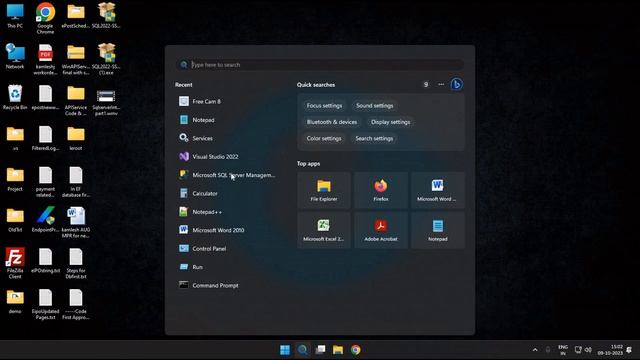Select EipoUpdated Pages.txt file on desktop

click(x=45, y=304)
